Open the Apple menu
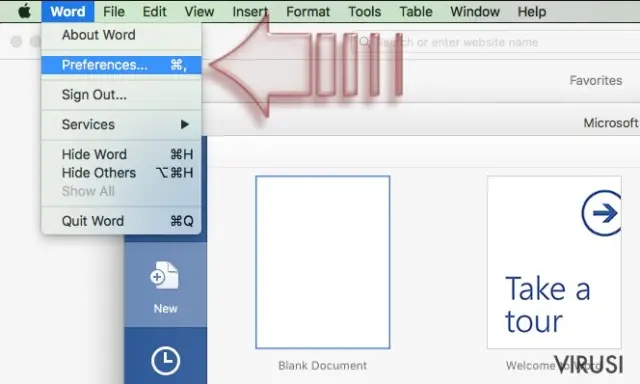This screenshot has height=384, width=640. coord(24,11)
